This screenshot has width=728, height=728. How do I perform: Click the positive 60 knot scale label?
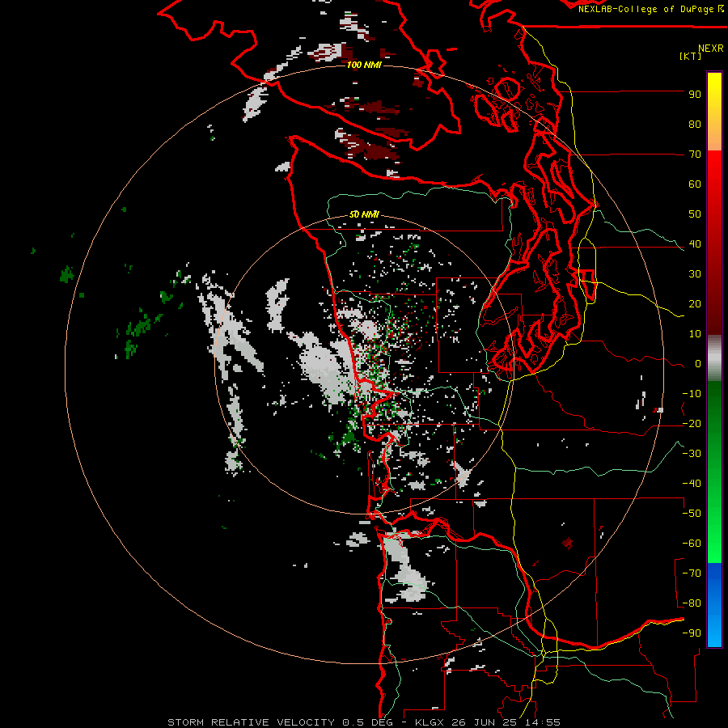click(x=695, y=184)
